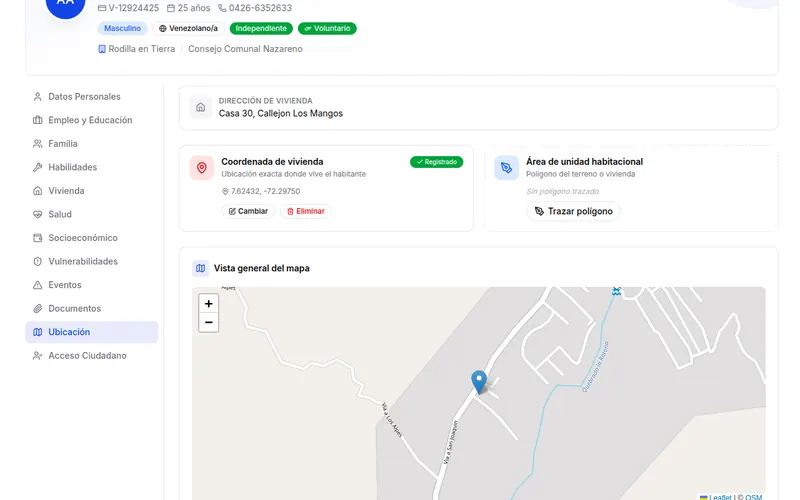This screenshot has height=500, width=800.
Task: Select the Ubicación sidebar item
Action: pos(92,332)
